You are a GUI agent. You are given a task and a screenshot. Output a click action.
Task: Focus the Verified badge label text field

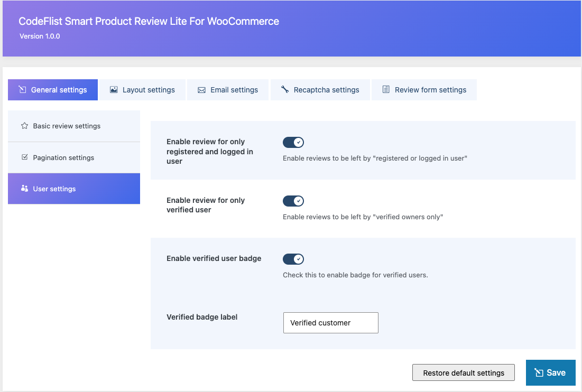pyautogui.click(x=331, y=323)
